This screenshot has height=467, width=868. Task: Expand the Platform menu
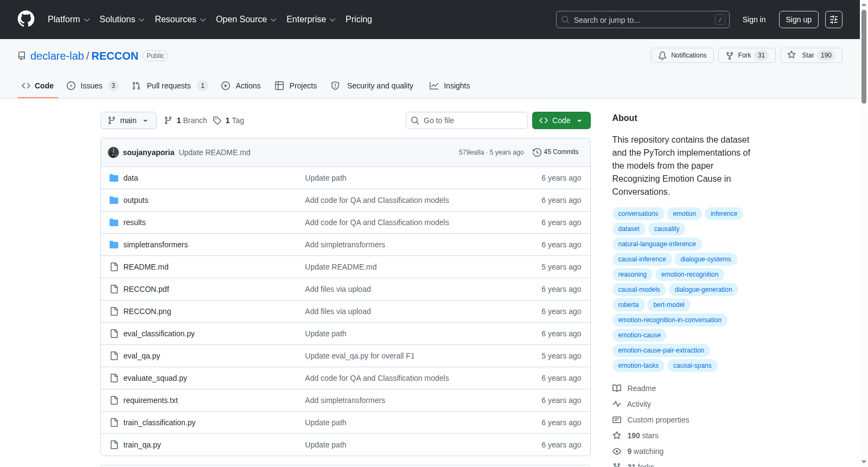[x=68, y=20]
